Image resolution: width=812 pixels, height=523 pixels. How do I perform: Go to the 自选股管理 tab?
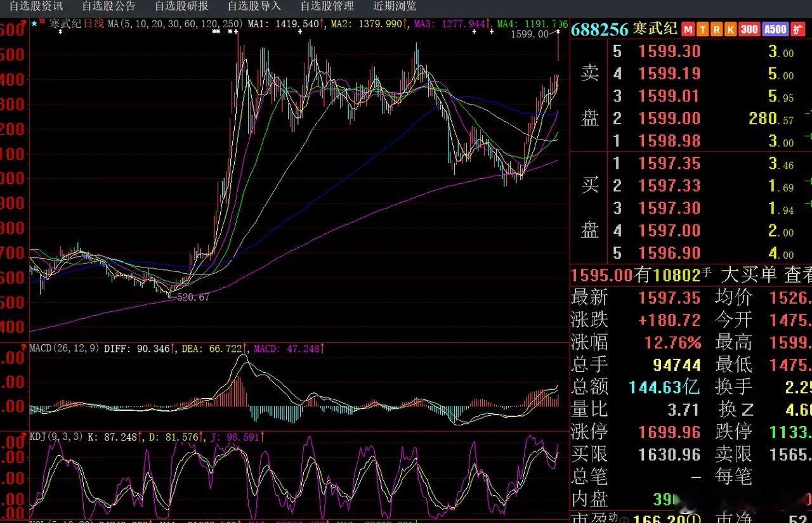click(327, 6)
